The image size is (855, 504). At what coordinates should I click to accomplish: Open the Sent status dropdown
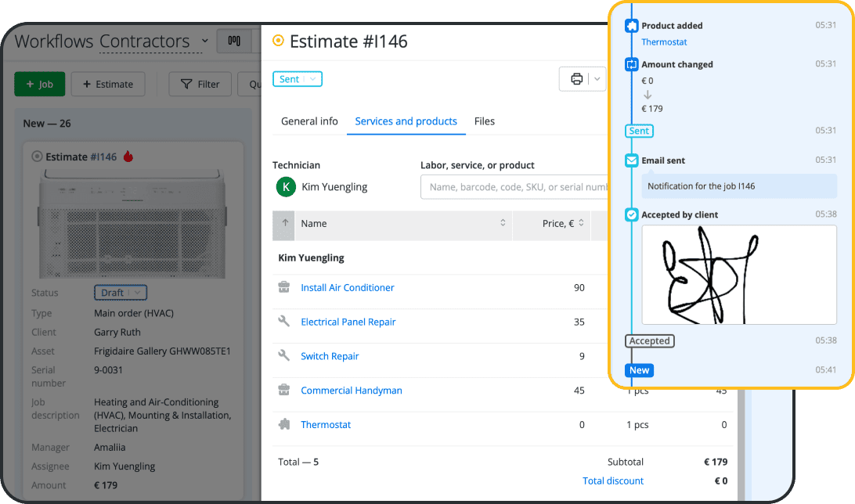pyautogui.click(x=298, y=79)
